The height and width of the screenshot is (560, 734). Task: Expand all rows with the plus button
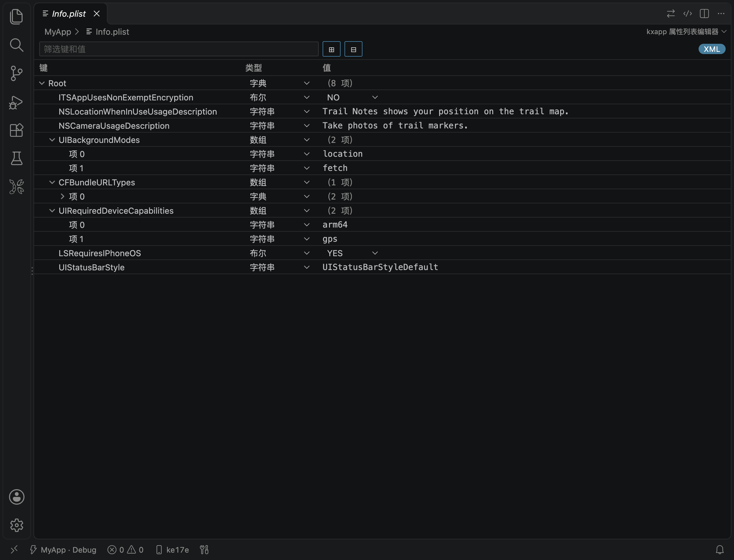coord(331,49)
